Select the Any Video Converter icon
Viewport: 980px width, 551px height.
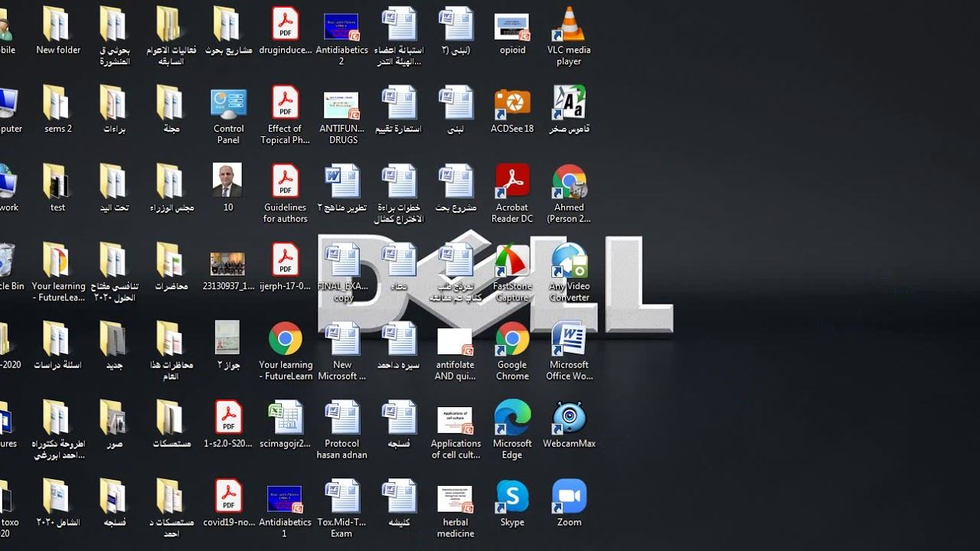[x=569, y=272]
